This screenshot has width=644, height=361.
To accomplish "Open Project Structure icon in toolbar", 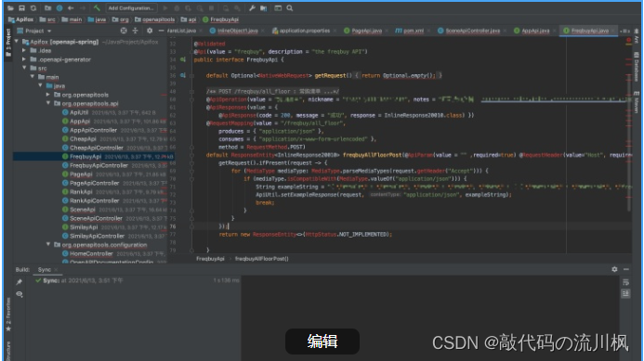I will [263, 8].
